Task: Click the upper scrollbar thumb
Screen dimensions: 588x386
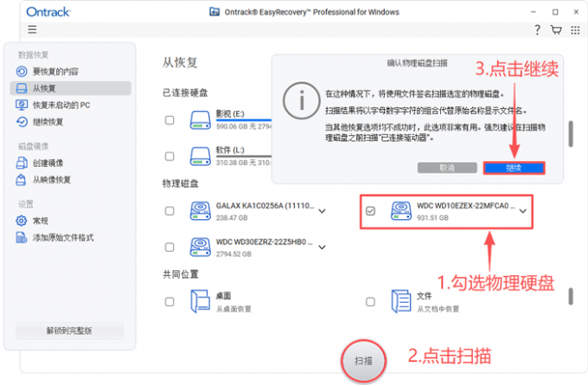Action: pyautogui.click(x=571, y=133)
